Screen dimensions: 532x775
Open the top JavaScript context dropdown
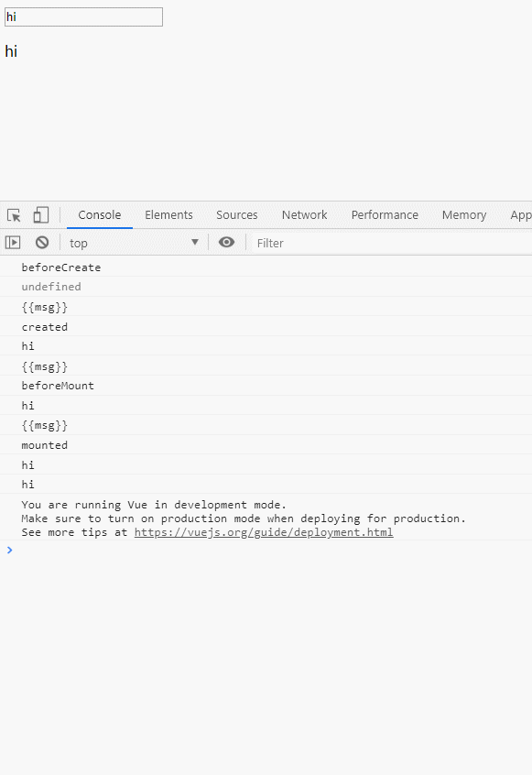[134, 243]
